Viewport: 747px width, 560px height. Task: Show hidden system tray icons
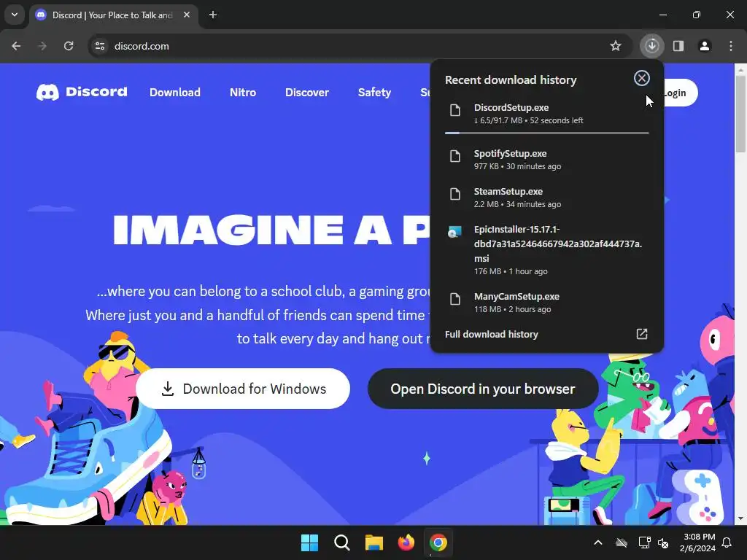[x=598, y=542]
